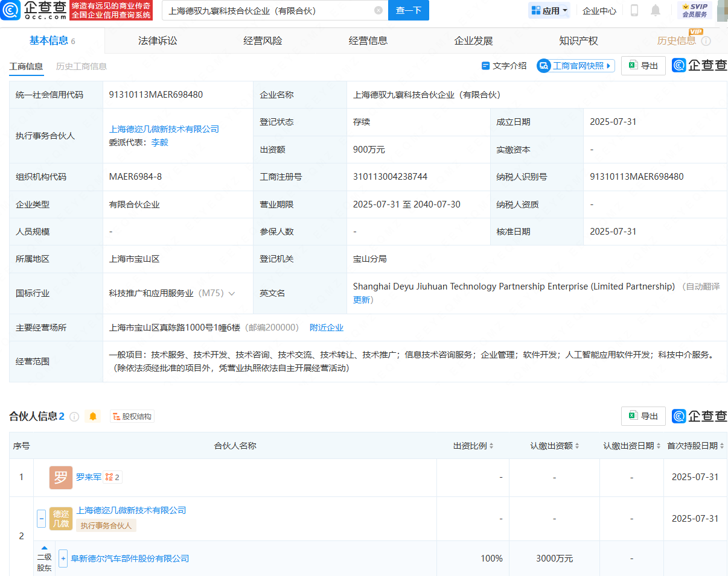Click related-company count icon beside 罗来军
Screen dimensions: 728x576
coord(112,477)
